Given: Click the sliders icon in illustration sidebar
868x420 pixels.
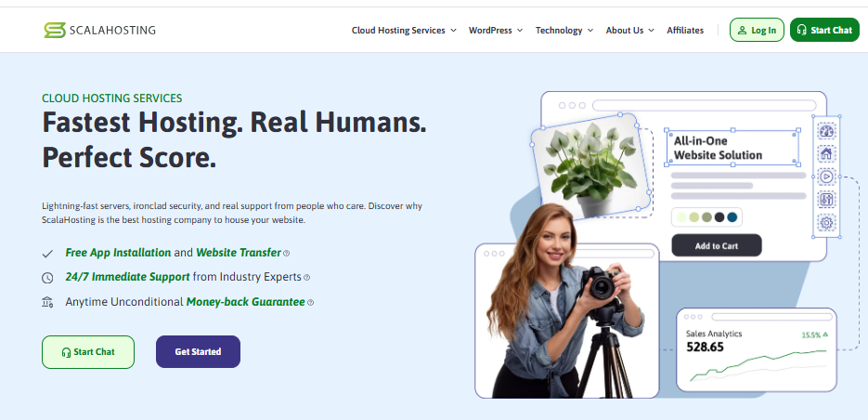Looking at the screenshot, I should 826,200.
